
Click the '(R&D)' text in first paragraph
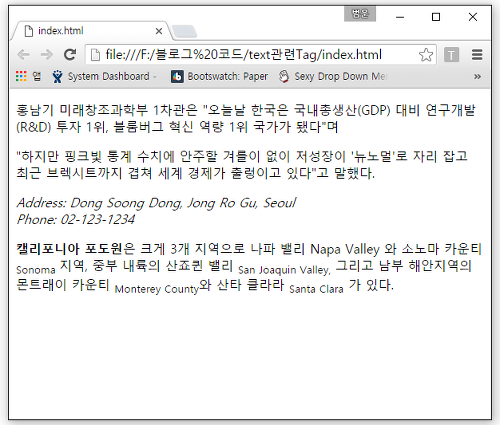(x=34, y=127)
